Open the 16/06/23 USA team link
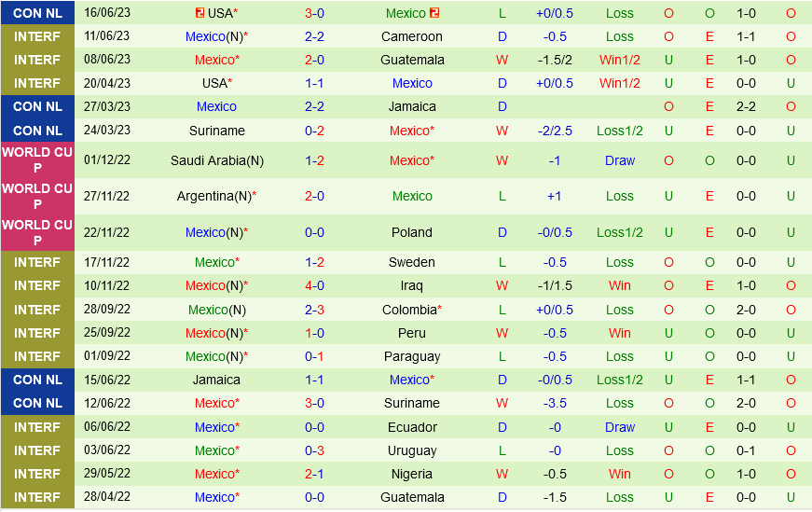The image size is (812, 512). click(221, 13)
